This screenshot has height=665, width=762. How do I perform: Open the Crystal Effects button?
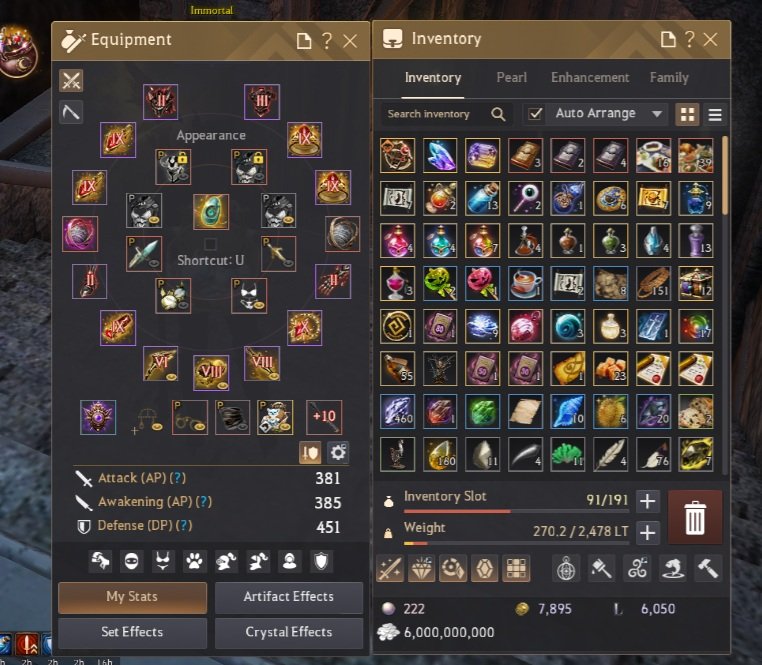point(289,632)
